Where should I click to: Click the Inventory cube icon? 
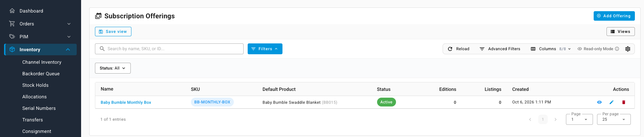[12, 50]
